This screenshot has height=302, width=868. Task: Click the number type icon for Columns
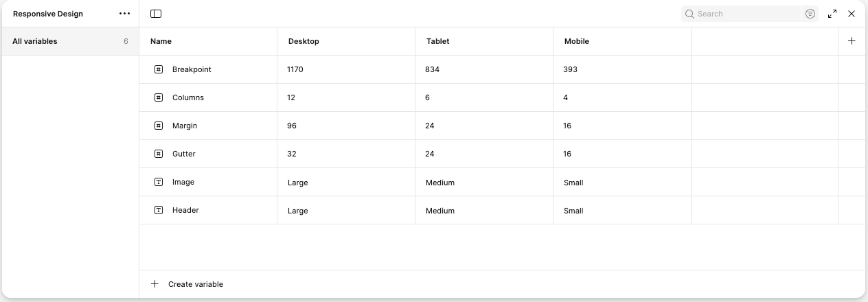pyautogui.click(x=159, y=97)
